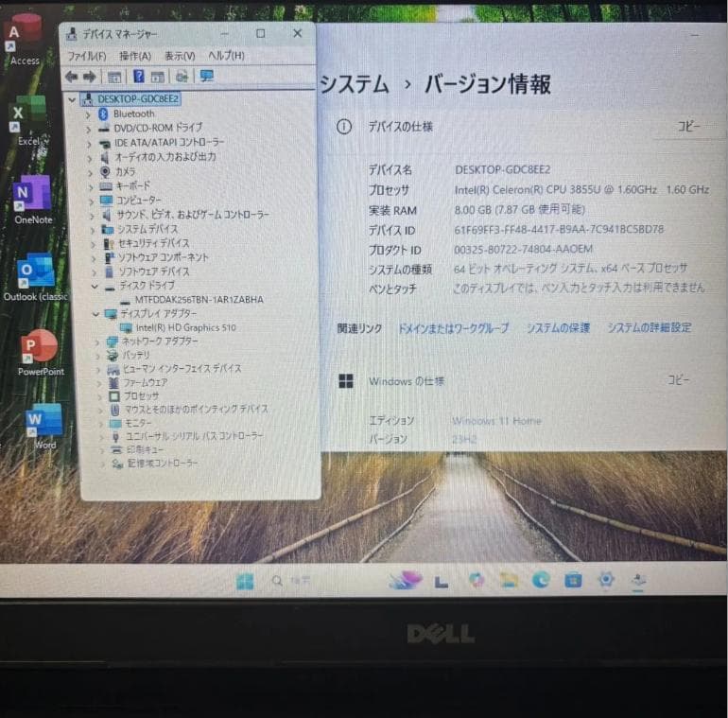The width and height of the screenshot is (728, 718).
Task: Click device name value DESKTOP-GDC8EE2
Action: point(502,170)
